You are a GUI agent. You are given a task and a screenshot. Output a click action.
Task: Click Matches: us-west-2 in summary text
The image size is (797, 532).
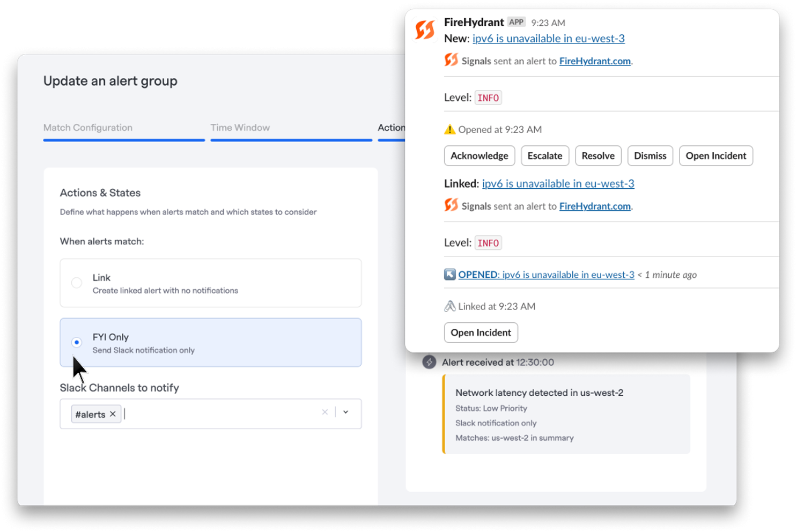514,438
